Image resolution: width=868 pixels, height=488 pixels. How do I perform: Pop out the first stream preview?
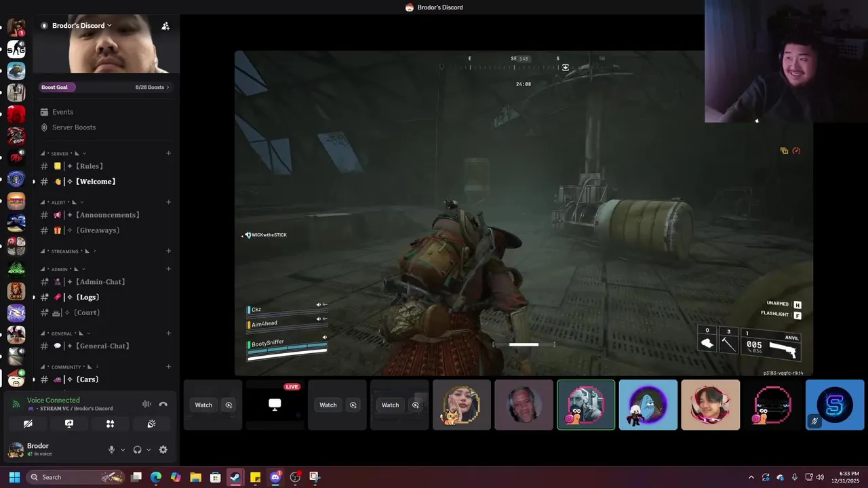point(229,405)
